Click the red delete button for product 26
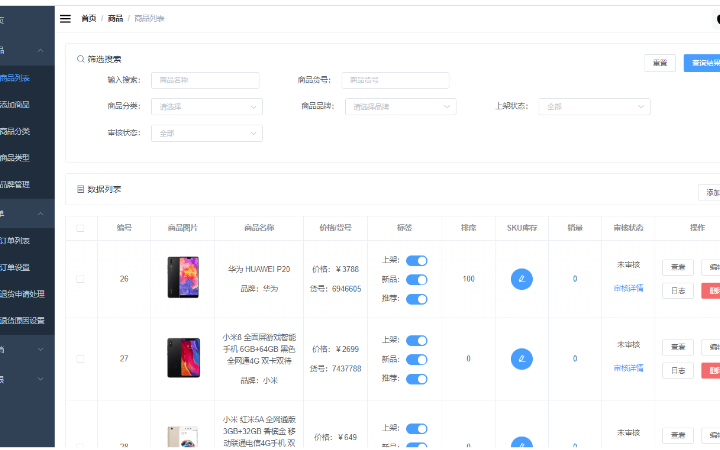The width and height of the screenshot is (720, 450). tap(711, 291)
